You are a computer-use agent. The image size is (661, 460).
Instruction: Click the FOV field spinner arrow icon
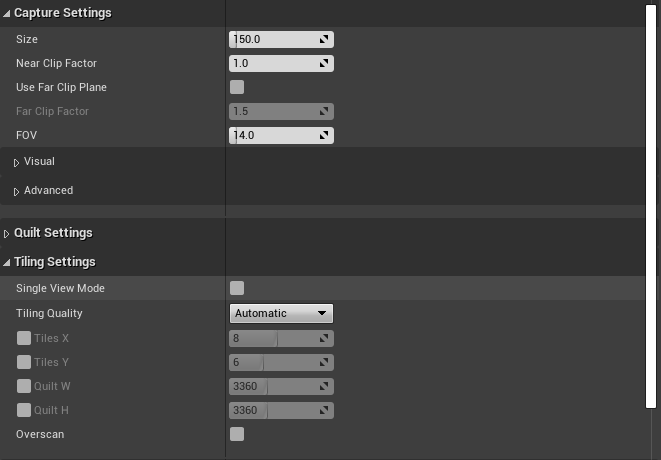[324, 136]
